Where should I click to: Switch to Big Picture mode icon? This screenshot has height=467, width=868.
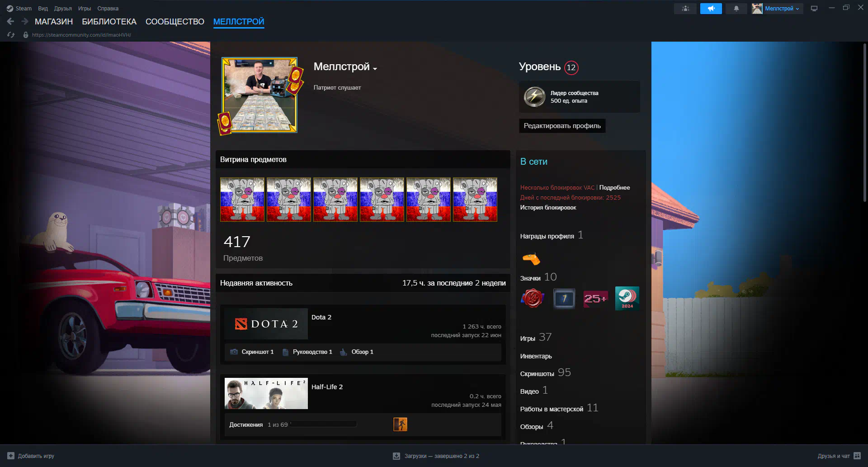point(814,8)
